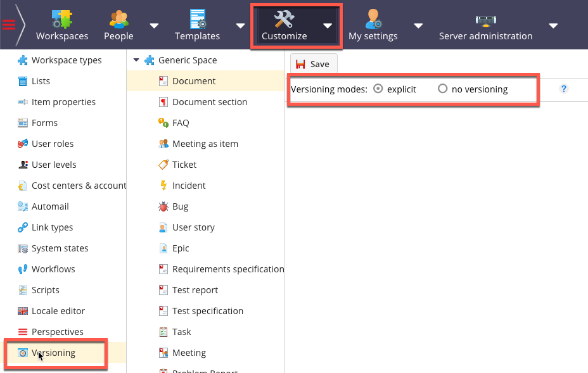Image resolution: width=588 pixels, height=373 pixels.
Task: Open the Workspaces puzzle icon
Action: tap(61, 19)
